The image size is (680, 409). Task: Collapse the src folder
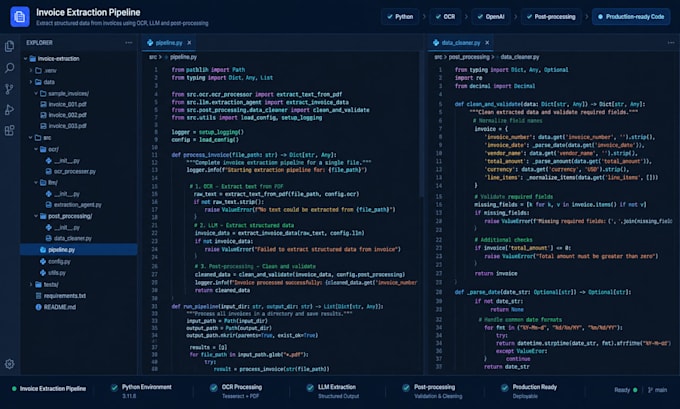pos(31,137)
